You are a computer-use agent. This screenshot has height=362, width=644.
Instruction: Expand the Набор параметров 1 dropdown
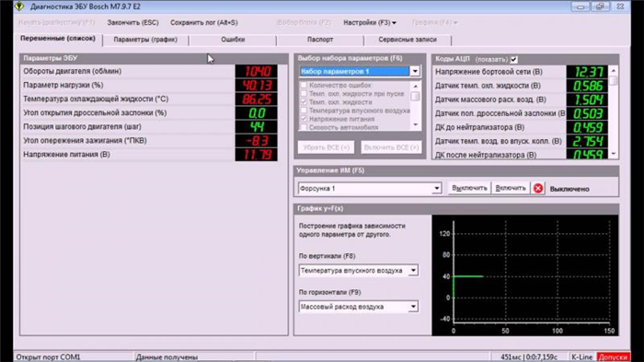415,71
